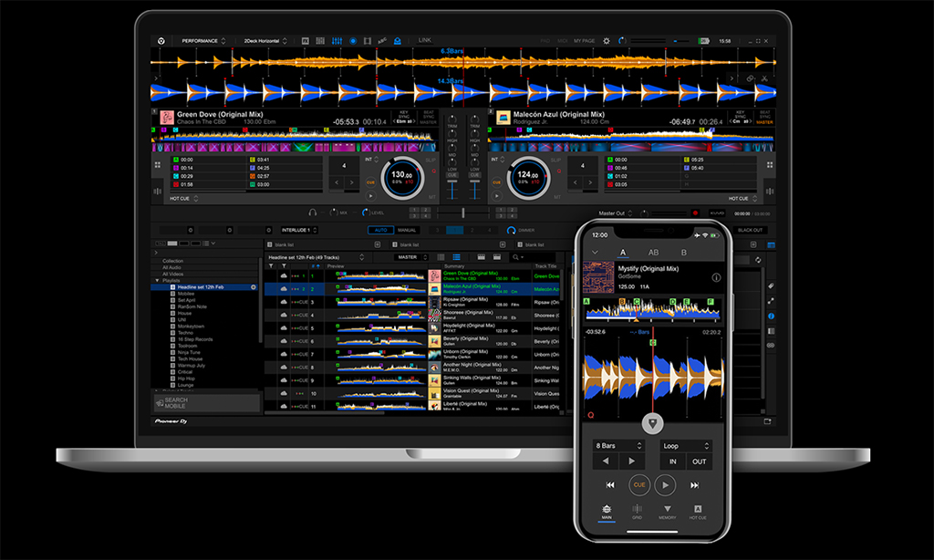Open HOT CUE dropdown on deck 2
This screenshot has height=560, width=934.
coord(742,199)
